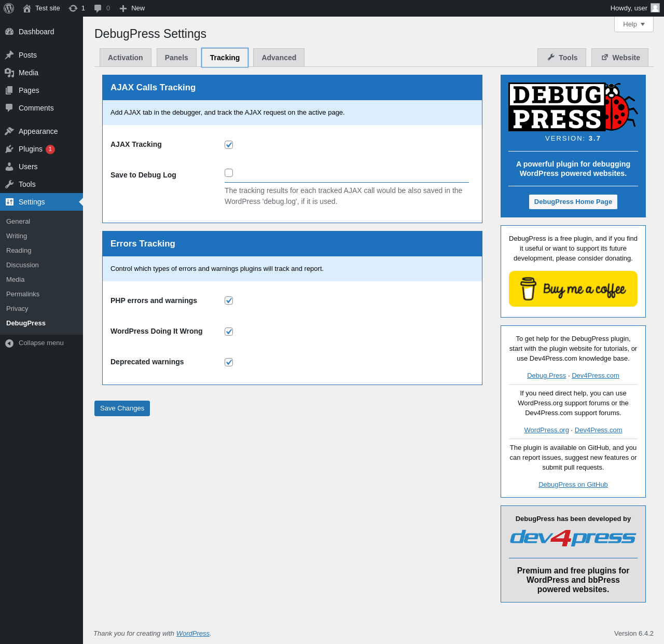Open Test site home icon
This screenshot has width=664, height=644.
27,8
